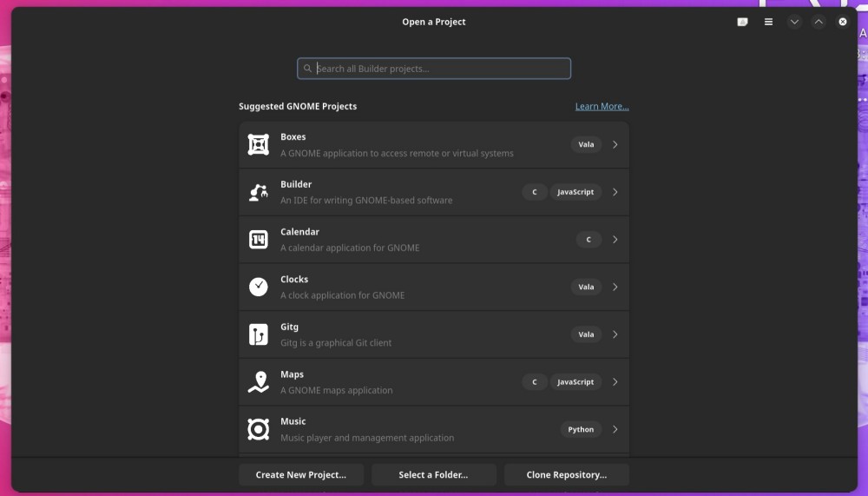Click the Boxes project icon
The image size is (868, 496).
click(259, 145)
